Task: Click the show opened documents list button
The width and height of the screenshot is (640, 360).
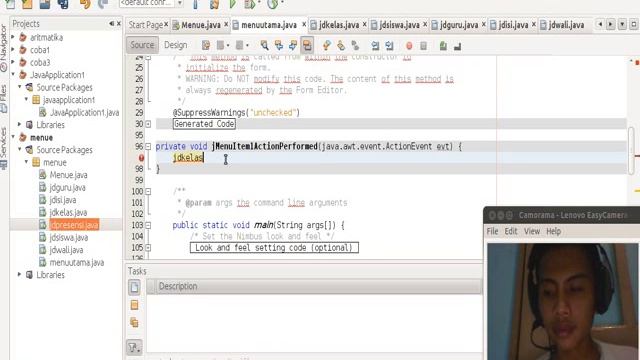Action: pos(622,24)
